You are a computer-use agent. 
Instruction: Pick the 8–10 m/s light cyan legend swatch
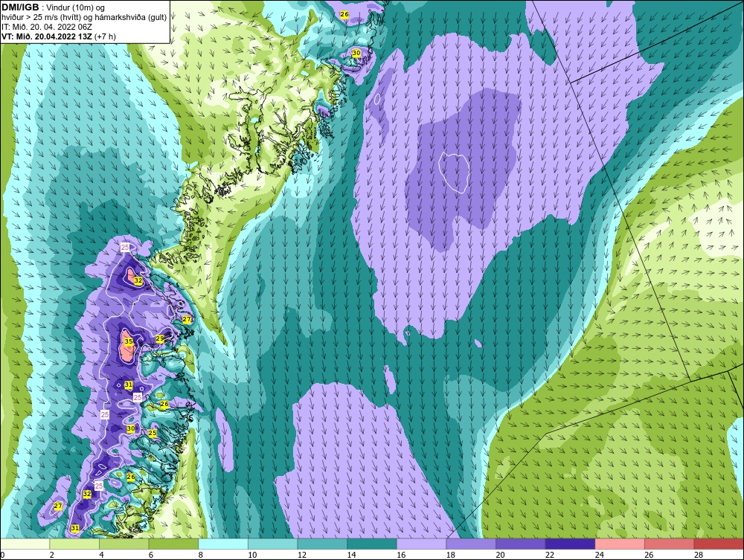coord(223,544)
